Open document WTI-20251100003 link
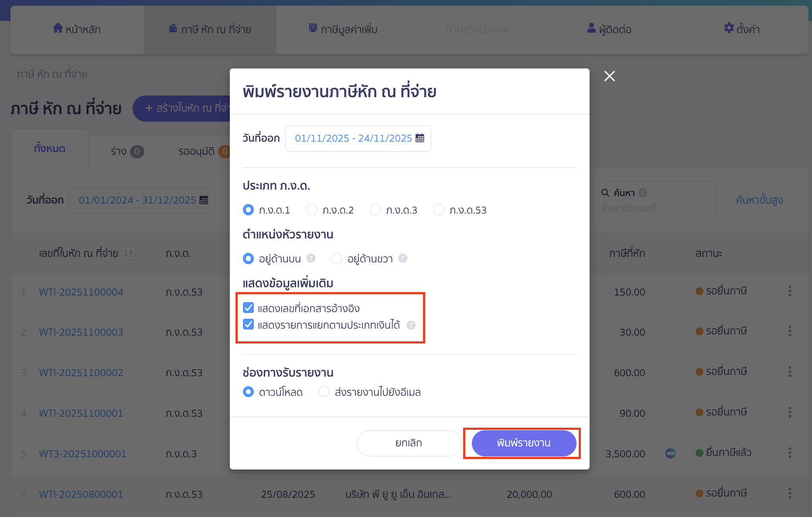 (x=81, y=332)
